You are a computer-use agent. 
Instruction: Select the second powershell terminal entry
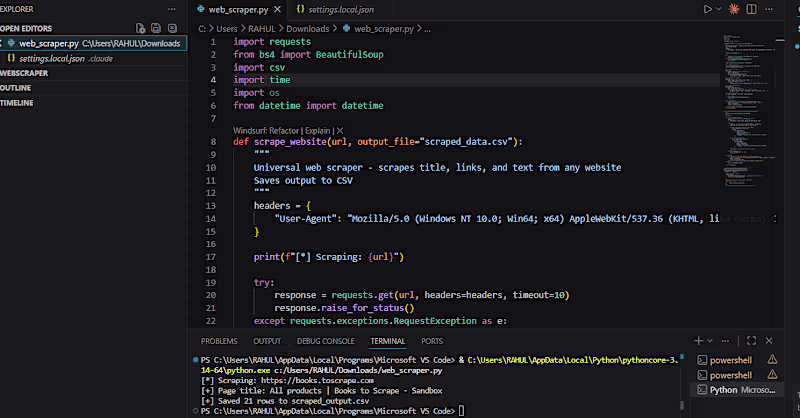tap(731, 375)
